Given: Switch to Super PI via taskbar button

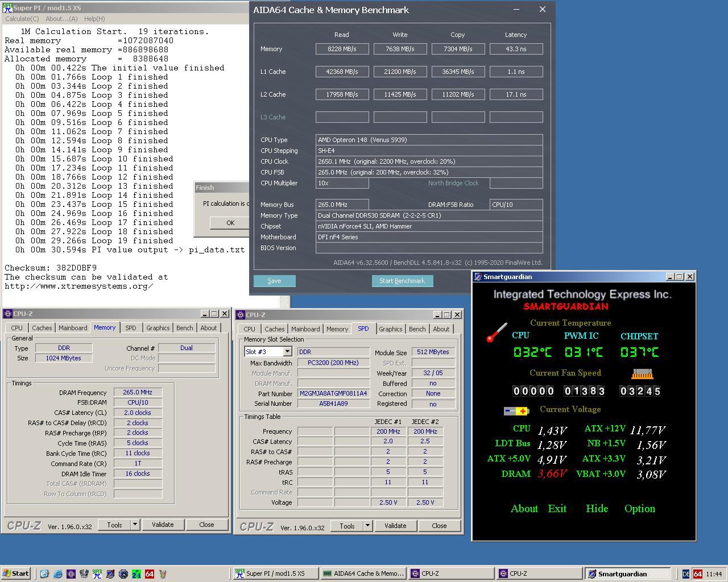Looking at the screenshot, I should pyautogui.click(x=275, y=573).
